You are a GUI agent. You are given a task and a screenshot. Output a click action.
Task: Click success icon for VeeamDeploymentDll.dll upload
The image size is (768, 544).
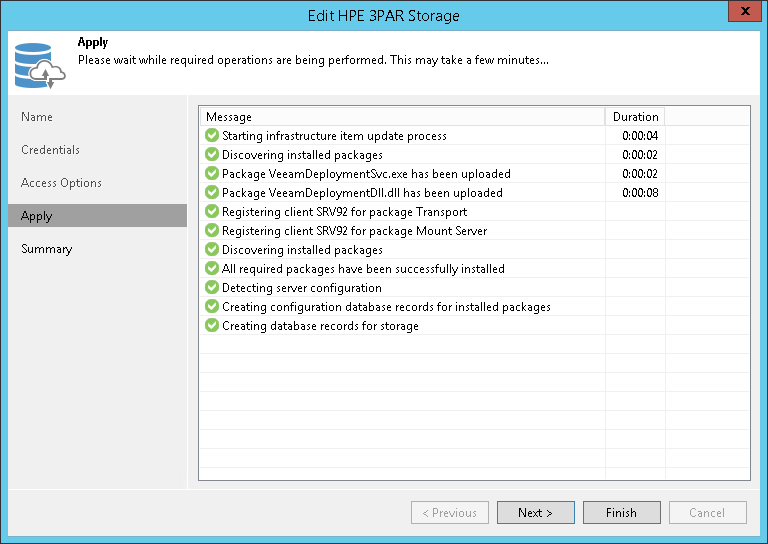pyautogui.click(x=211, y=193)
